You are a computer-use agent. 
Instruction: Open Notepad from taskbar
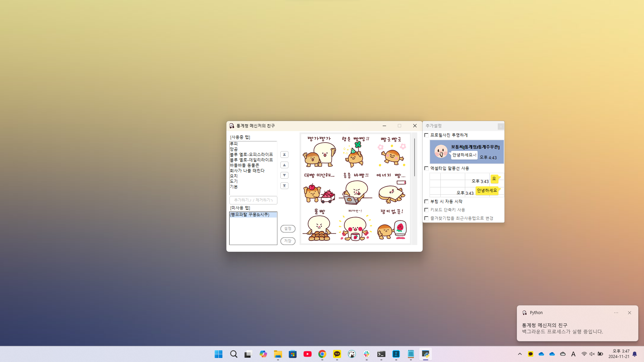click(x=411, y=354)
